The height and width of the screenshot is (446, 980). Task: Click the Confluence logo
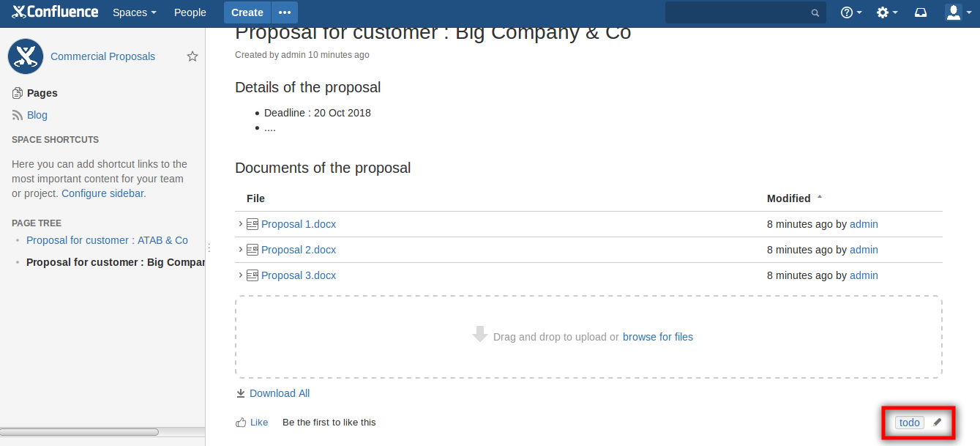pyautogui.click(x=55, y=12)
